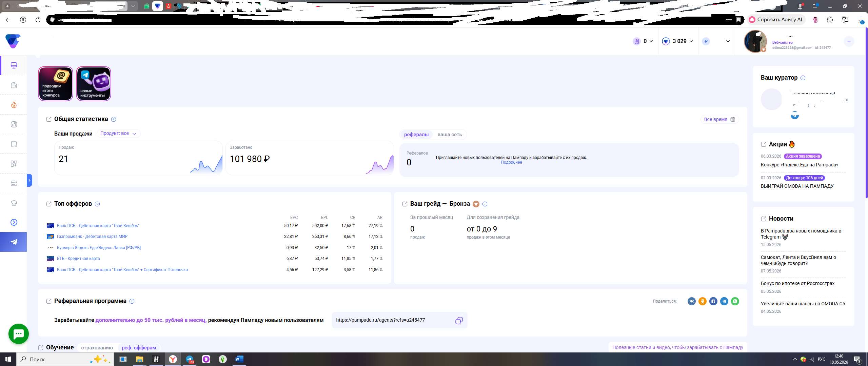Open the подводим итоги конкурса story thumbnail

56,84
